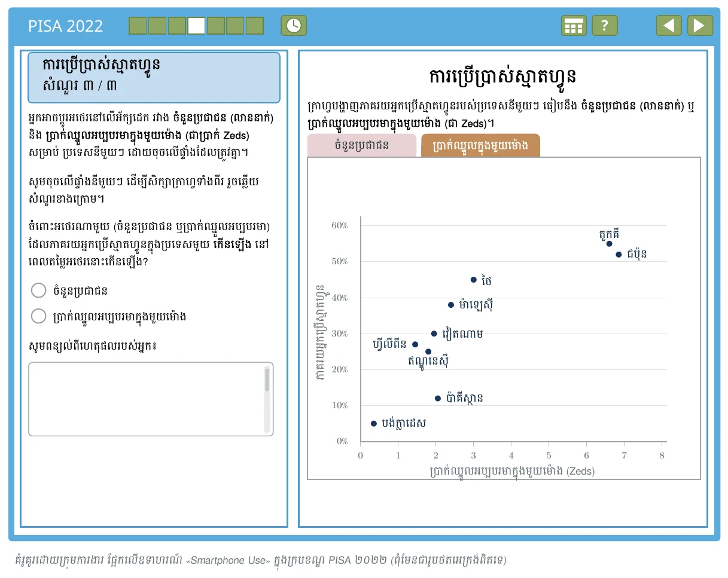Click the ជប៉ុន data point on chart
Image resolution: width=728 pixels, height=578 pixels.
click(x=619, y=254)
